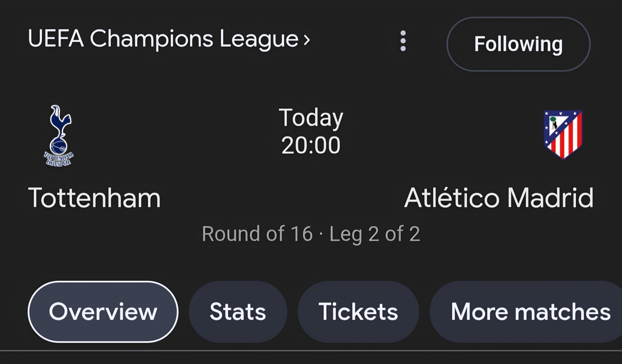Click the Atlético Madrid shield crest
The image size is (622, 364).
tap(563, 135)
